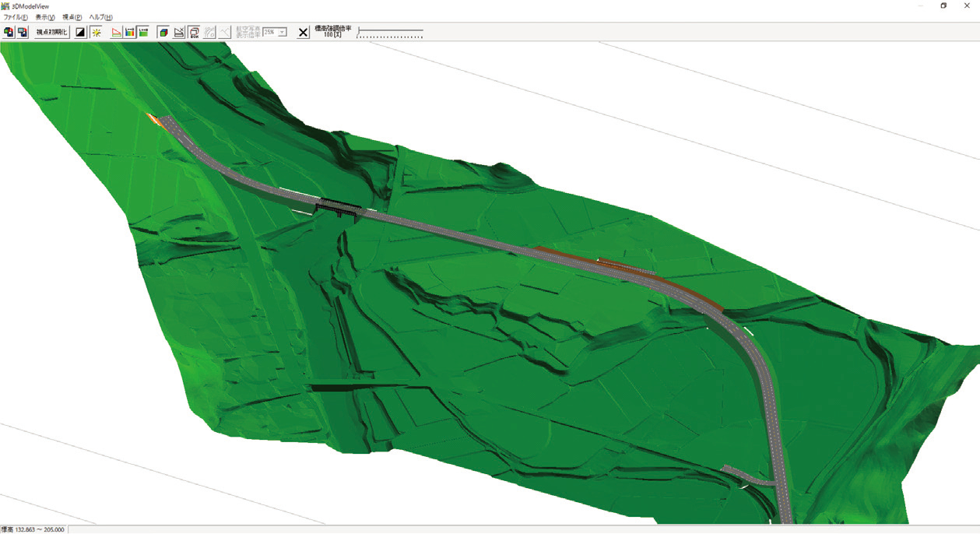Toggle the sun lighting icon
Viewport: 980px width, 534px height.
pyautogui.click(x=96, y=33)
